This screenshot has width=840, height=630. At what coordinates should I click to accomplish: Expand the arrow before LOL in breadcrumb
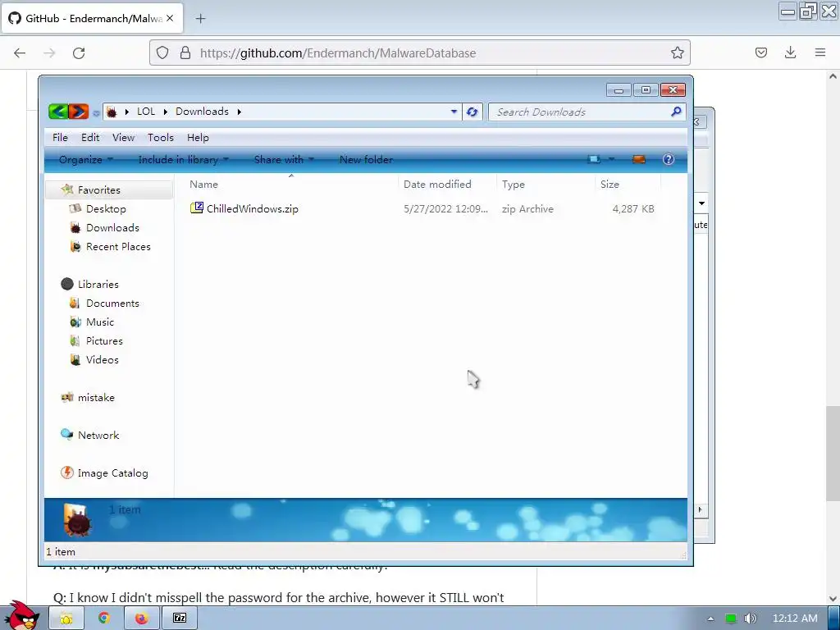tap(127, 112)
